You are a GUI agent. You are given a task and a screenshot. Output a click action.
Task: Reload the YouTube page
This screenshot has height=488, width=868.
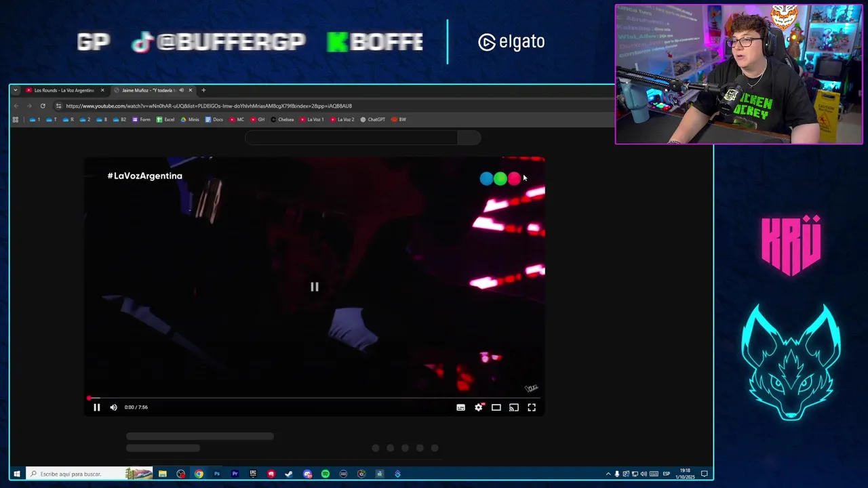point(43,106)
